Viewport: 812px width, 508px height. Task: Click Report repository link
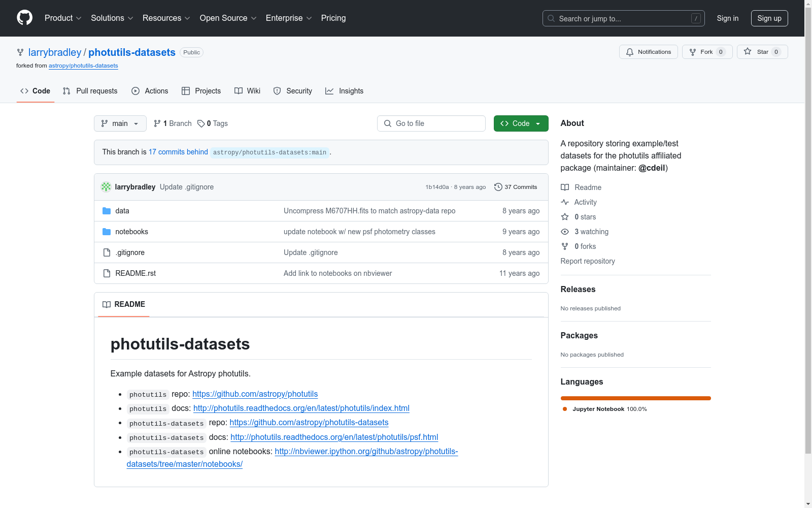click(x=588, y=261)
